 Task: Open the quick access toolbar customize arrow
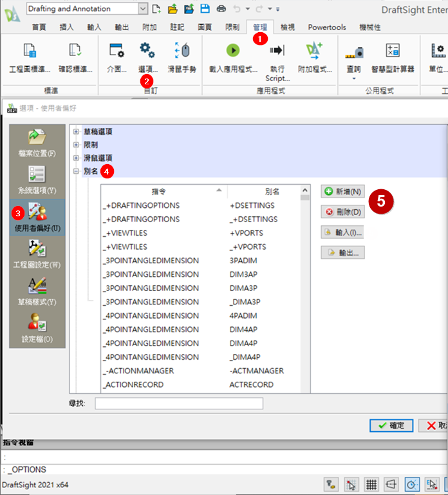(278, 9)
